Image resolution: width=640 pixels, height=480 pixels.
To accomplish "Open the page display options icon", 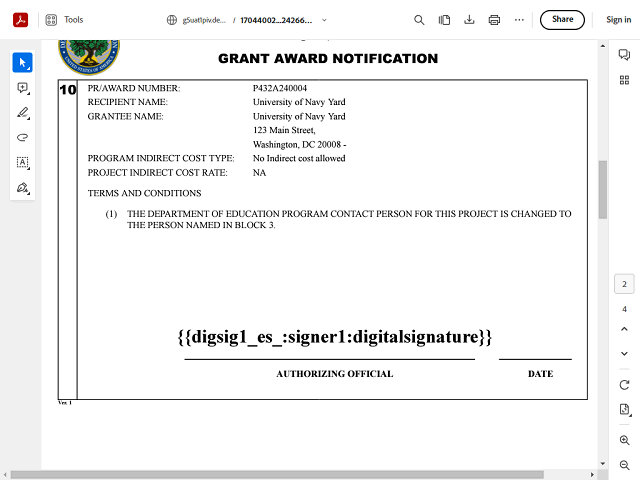I will tap(624, 409).
